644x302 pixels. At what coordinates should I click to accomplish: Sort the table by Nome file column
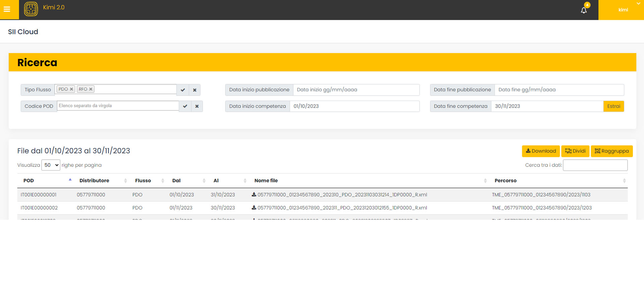(266, 181)
